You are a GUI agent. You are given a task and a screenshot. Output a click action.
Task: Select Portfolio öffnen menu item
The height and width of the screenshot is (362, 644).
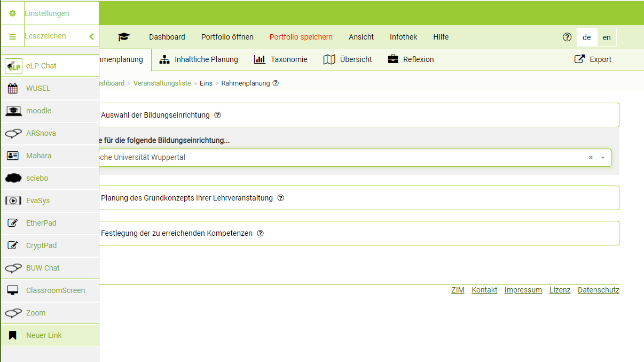pyautogui.click(x=227, y=37)
